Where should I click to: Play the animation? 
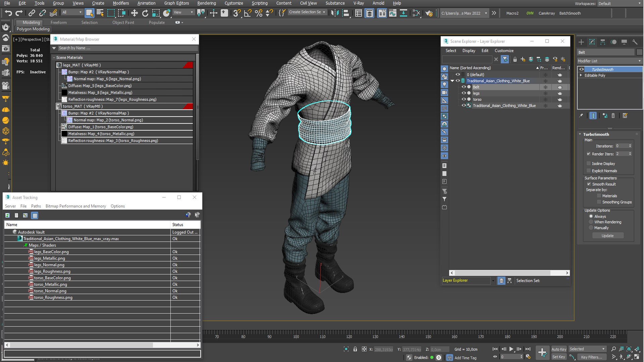tap(511, 349)
